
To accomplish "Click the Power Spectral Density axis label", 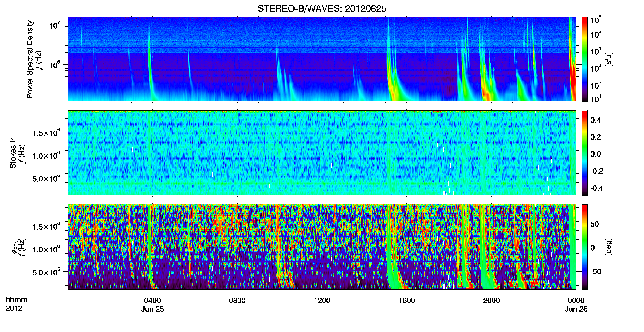I will 30,59.
